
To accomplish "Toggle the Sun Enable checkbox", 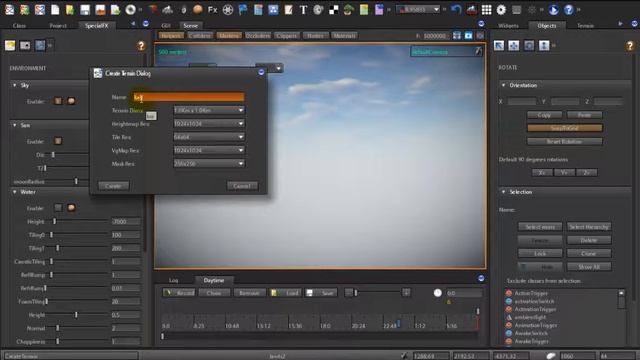I will coord(58,141).
